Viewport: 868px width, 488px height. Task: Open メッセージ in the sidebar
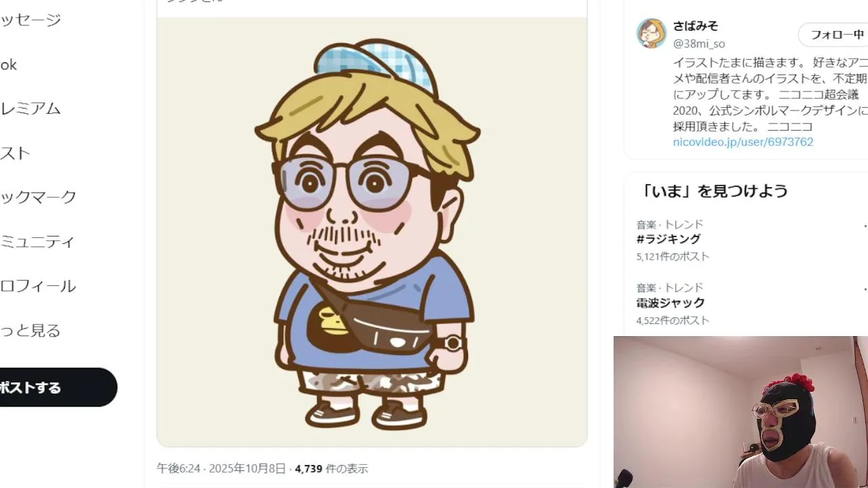(x=31, y=20)
